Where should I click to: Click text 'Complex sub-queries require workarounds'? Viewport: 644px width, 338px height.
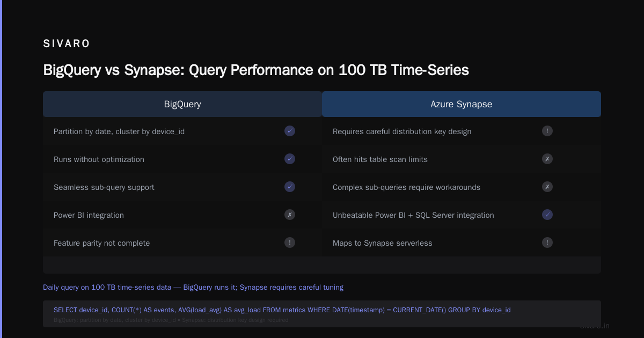(x=406, y=187)
